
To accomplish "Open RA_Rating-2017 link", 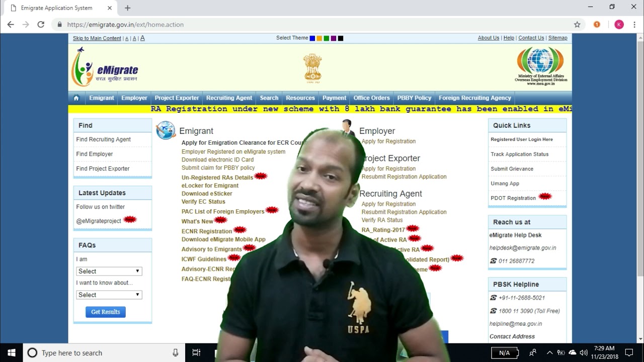I will (x=383, y=230).
